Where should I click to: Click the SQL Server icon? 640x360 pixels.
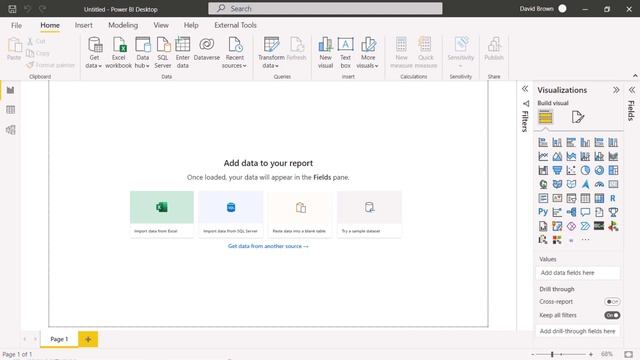coord(163,44)
